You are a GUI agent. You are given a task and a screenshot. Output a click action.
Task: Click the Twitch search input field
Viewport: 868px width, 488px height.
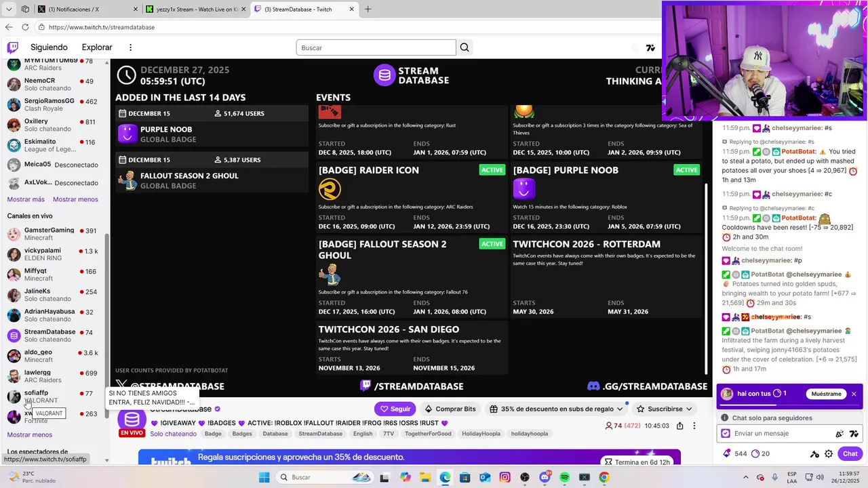pyautogui.click(x=376, y=47)
